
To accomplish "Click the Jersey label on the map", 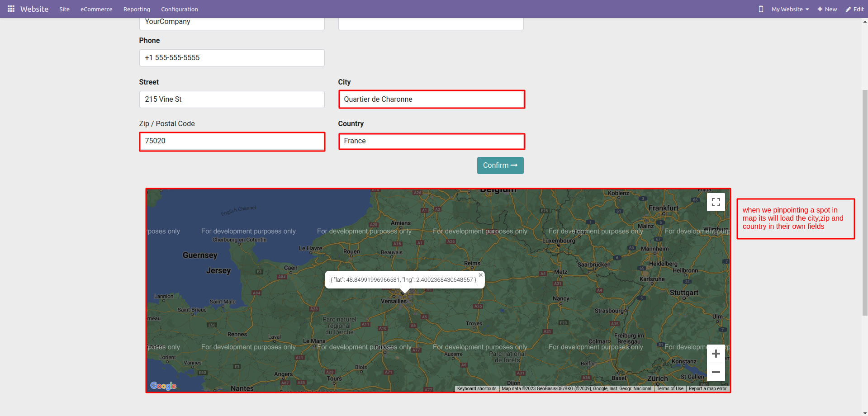I will tap(218, 270).
